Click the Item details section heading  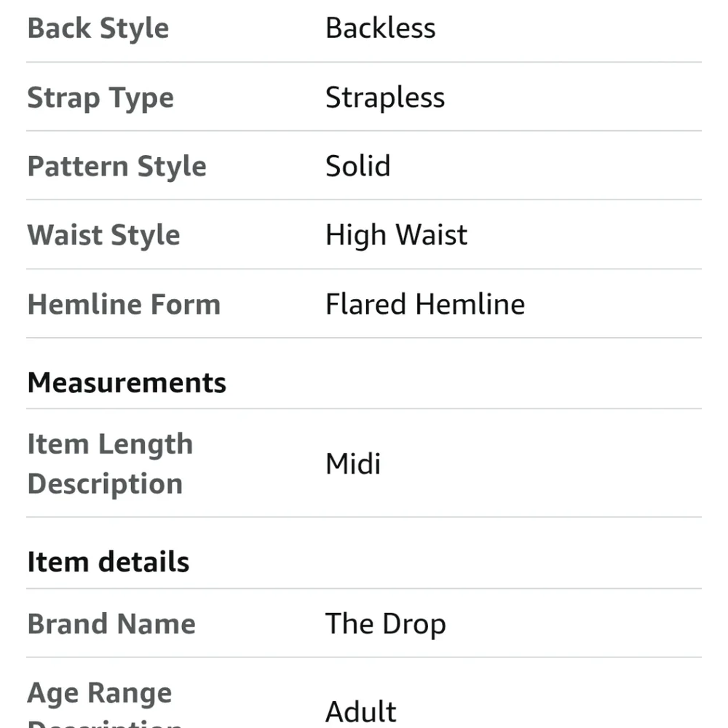(x=108, y=562)
